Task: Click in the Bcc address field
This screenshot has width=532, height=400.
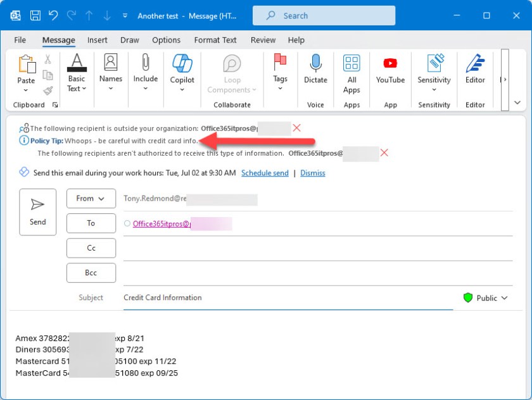Action: (318, 273)
